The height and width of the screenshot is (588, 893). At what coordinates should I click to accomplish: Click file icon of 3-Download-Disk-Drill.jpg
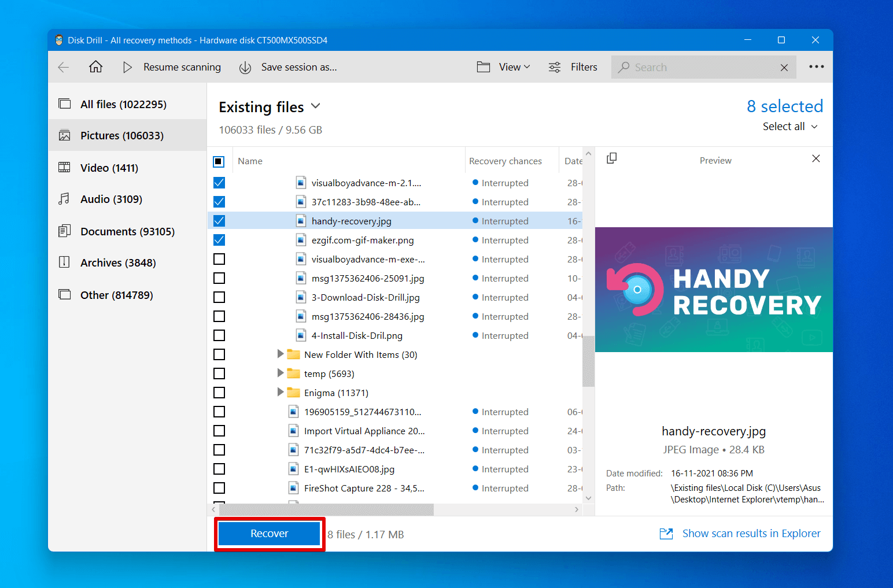[x=301, y=297]
